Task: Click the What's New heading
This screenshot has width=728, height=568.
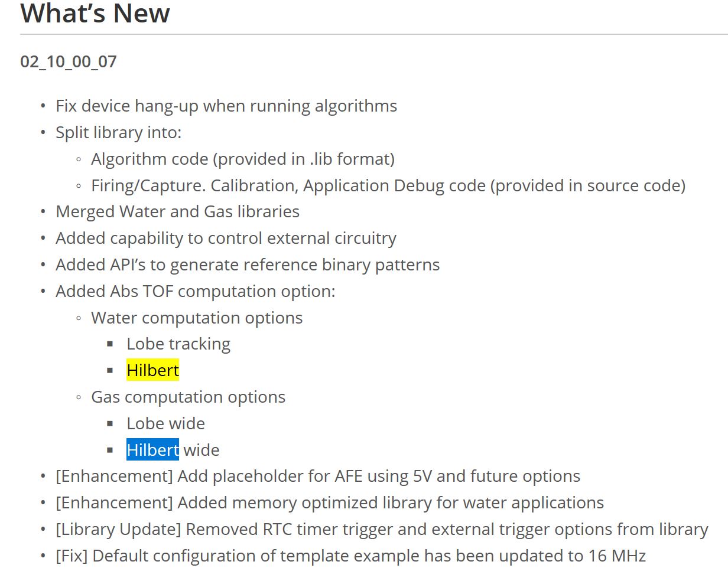Action: pyautogui.click(x=95, y=13)
